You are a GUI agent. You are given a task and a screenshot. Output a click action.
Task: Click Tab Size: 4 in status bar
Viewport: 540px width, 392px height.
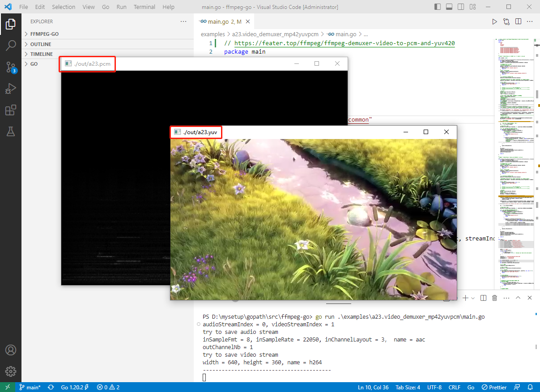(408, 387)
